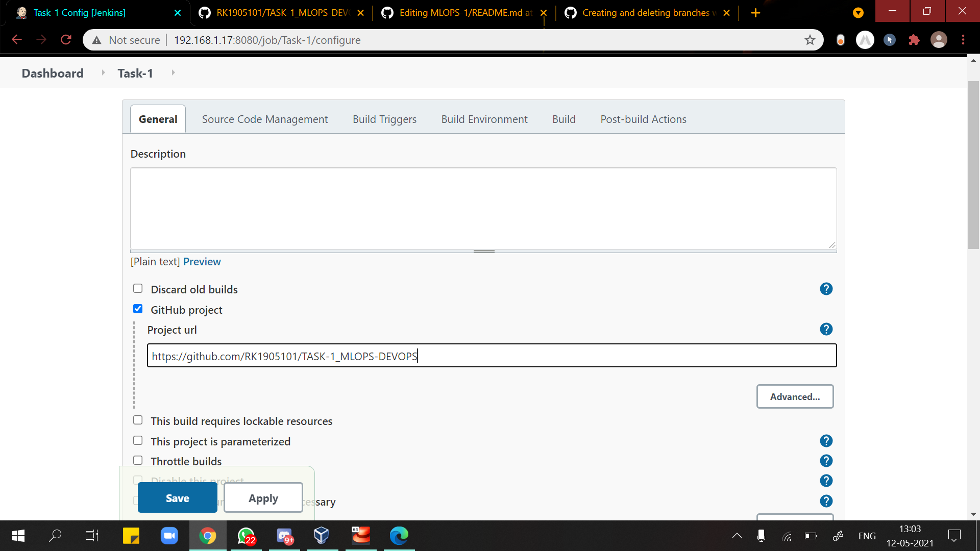Switch to the Build Triggers tab
Screen dimensions: 980x551
pos(384,119)
